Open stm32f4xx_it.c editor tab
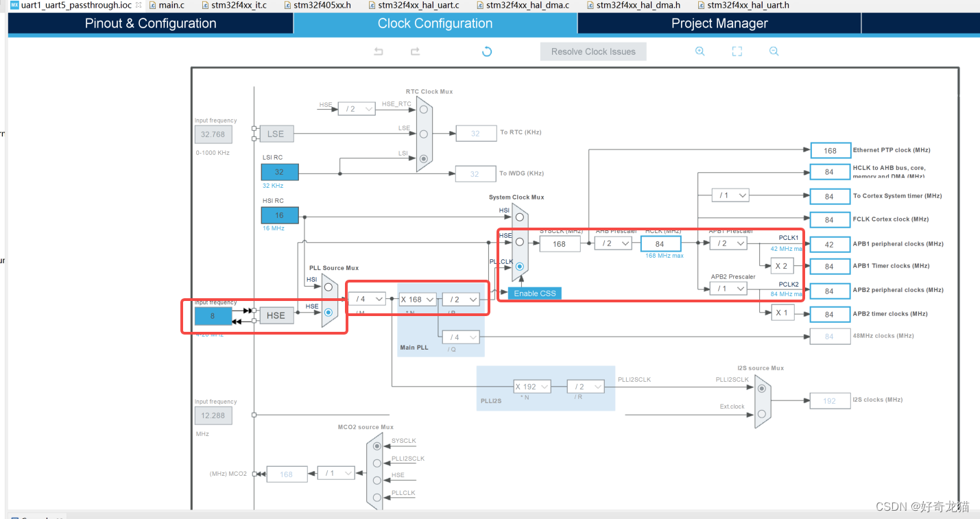This screenshot has width=980, height=519. [235, 5]
